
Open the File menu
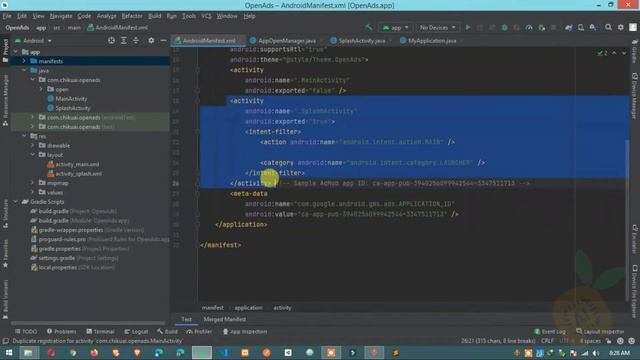click(7, 16)
